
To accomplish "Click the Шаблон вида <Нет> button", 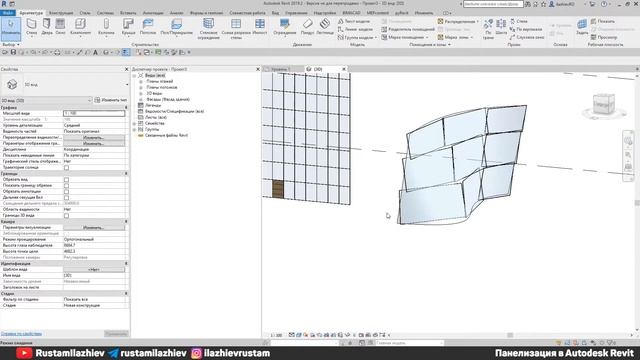I will 94,269.
